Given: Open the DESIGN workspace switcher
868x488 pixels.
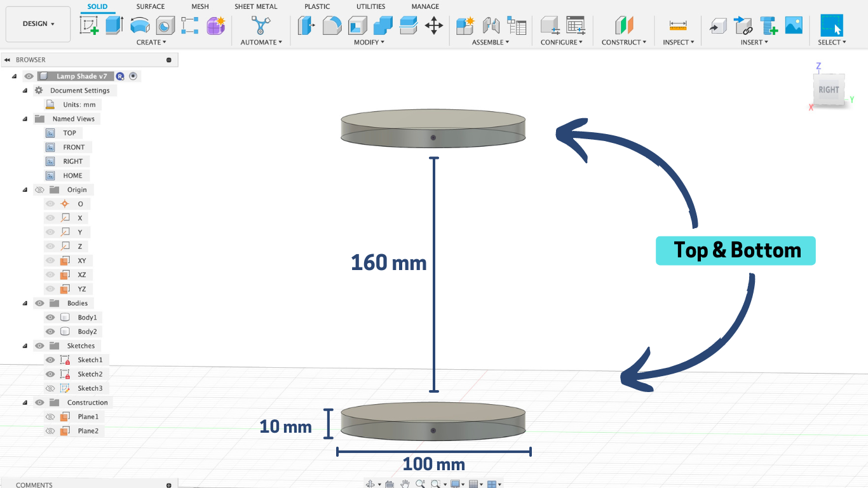Looking at the screenshot, I should point(37,24).
